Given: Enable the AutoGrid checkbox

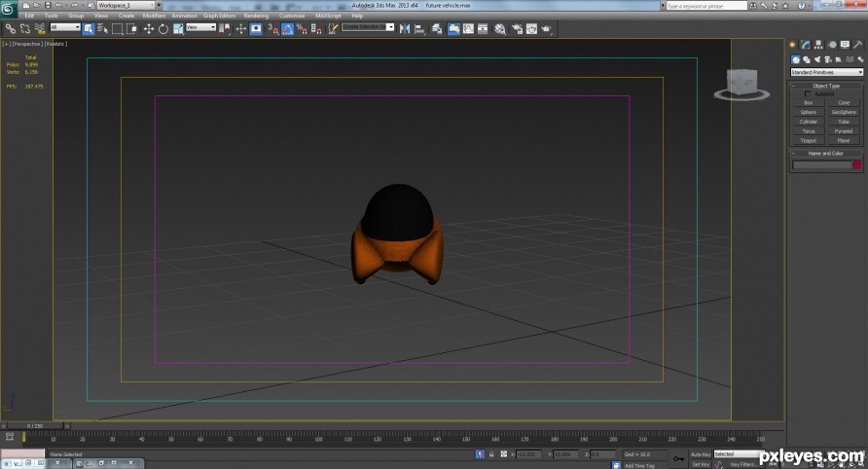Looking at the screenshot, I should pyautogui.click(x=807, y=94).
